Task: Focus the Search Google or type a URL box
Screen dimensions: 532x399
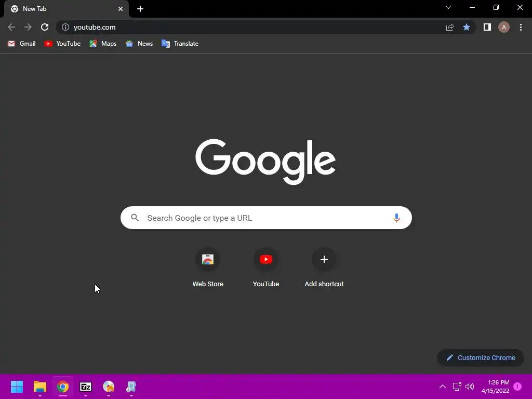Action: pyautogui.click(x=266, y=218)
